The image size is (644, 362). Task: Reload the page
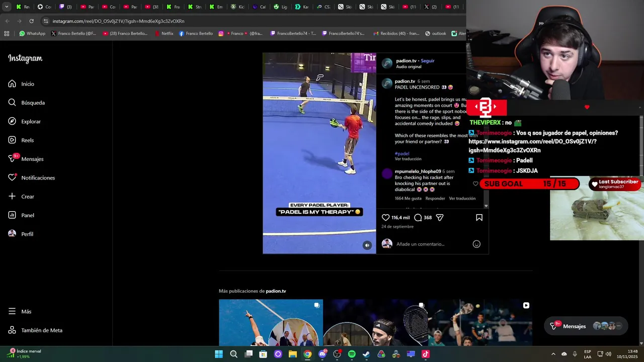[x=31, y=21]
